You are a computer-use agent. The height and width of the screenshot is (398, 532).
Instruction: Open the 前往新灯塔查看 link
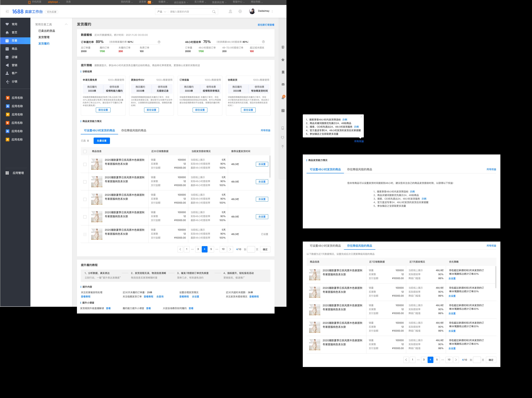coord(266,25)
